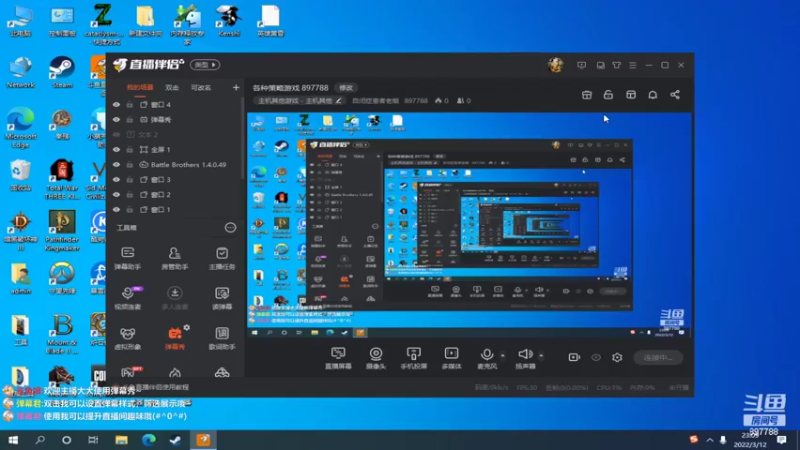Open the skin shirt icon in title bar
800x450 pixels.
point(616,65)
